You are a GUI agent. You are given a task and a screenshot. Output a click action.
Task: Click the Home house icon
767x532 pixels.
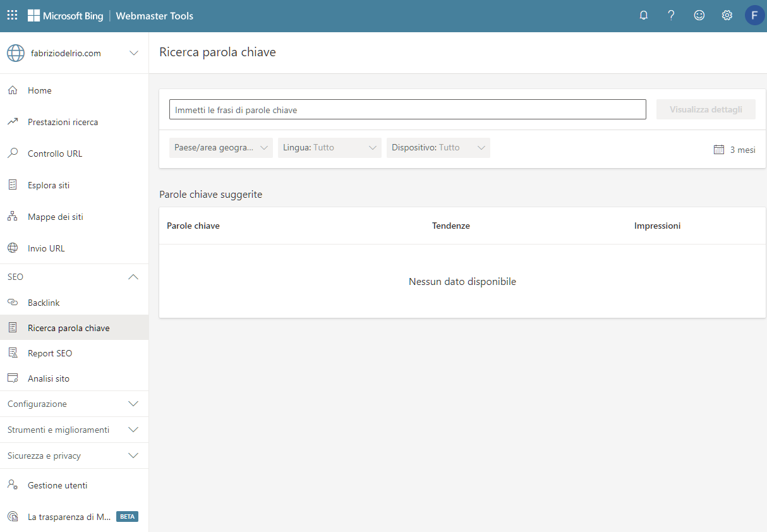pyautogui.click(x=12, y=90)
